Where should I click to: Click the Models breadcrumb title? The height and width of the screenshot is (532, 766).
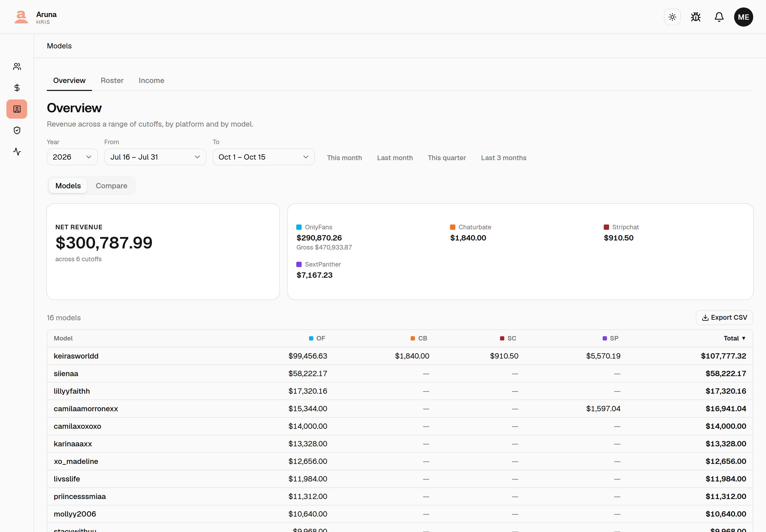[59, 46]
